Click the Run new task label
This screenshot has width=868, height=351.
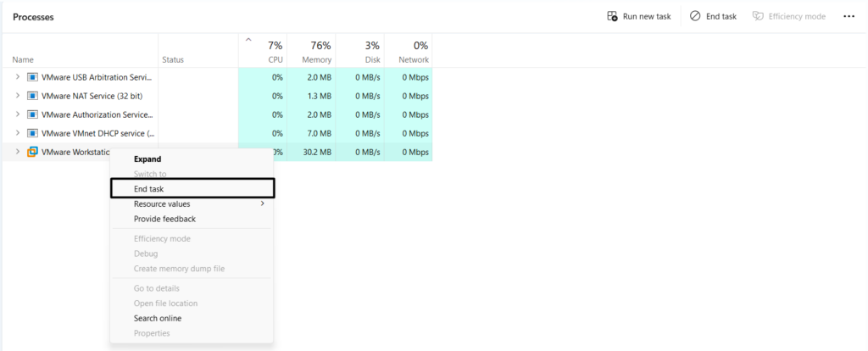coord(647,17)
